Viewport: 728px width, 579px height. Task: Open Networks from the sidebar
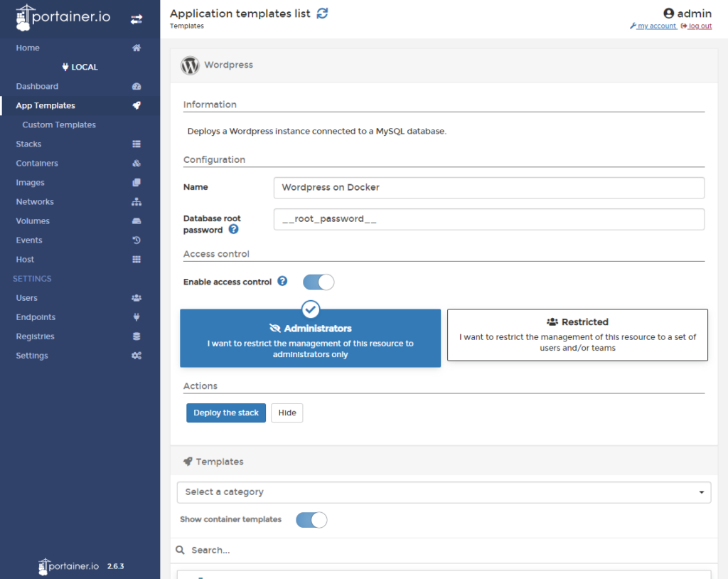[x=35, y=202]
